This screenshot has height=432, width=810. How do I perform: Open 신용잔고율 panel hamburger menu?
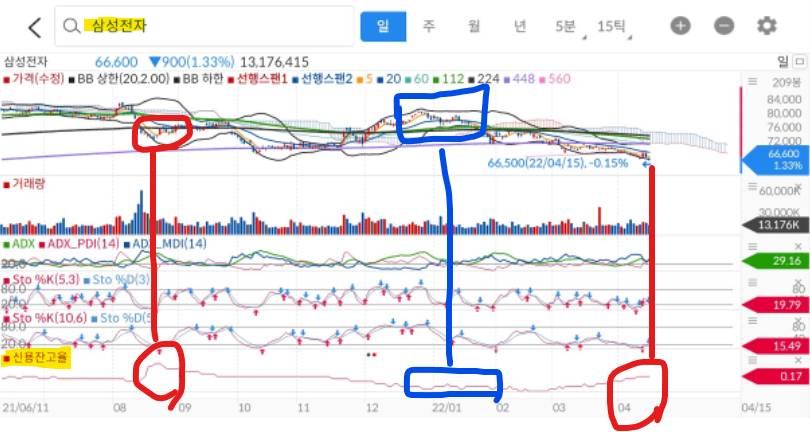[x=753, y=360]
